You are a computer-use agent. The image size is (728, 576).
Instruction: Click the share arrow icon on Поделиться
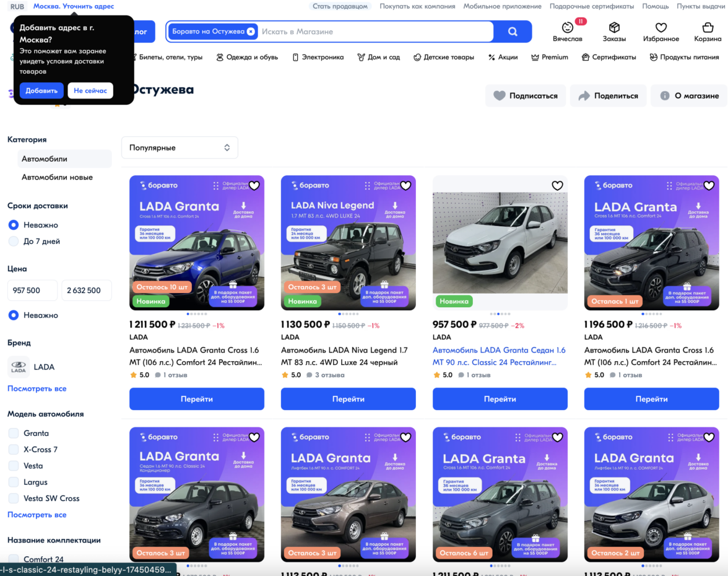[x=584, y=95]
